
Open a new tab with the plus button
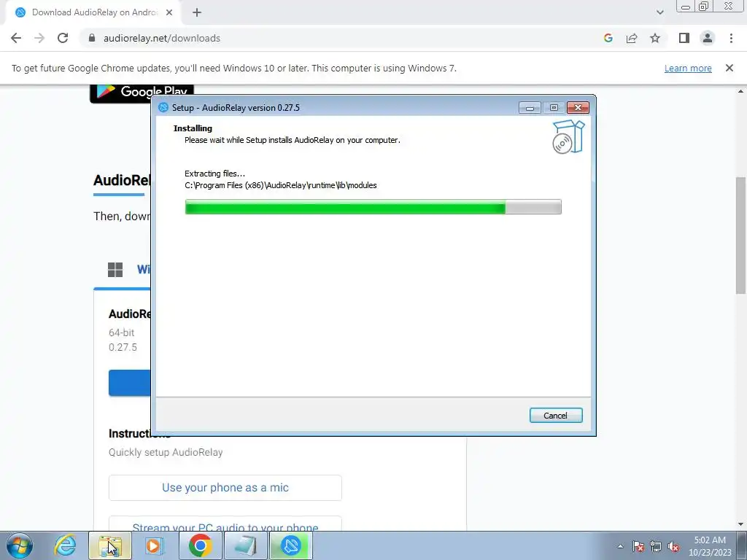coord(197,12)
